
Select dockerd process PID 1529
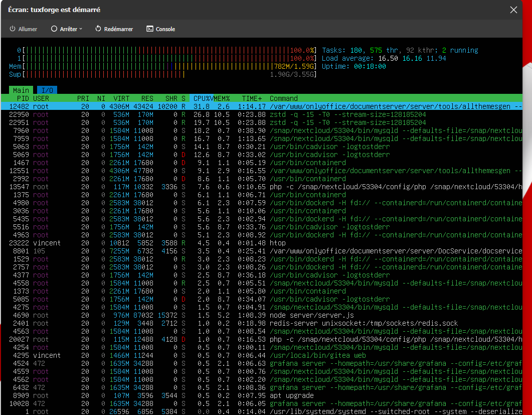(262, 259)
